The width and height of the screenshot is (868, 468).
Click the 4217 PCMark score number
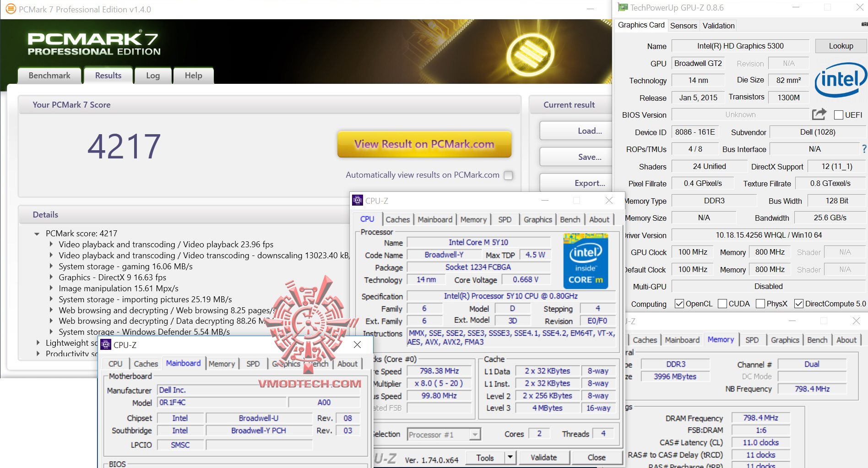tap(124, 147)
